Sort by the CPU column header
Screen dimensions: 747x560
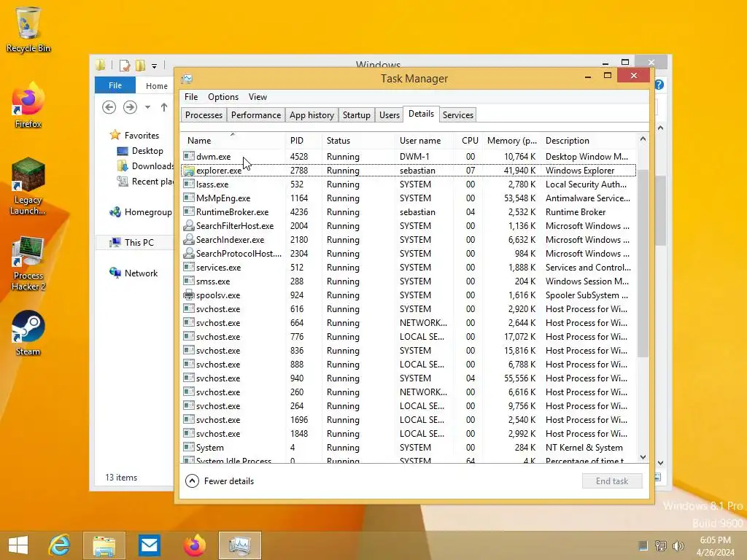(468, 141)
